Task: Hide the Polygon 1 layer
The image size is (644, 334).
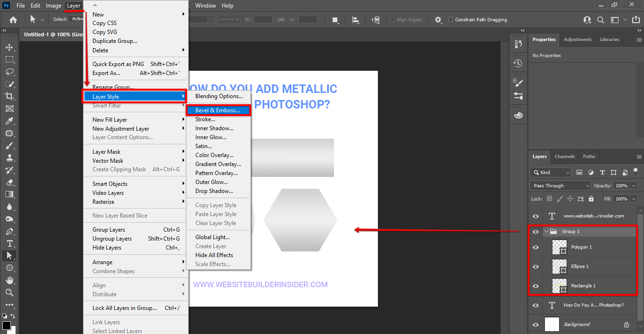Action: coord(535,247)
